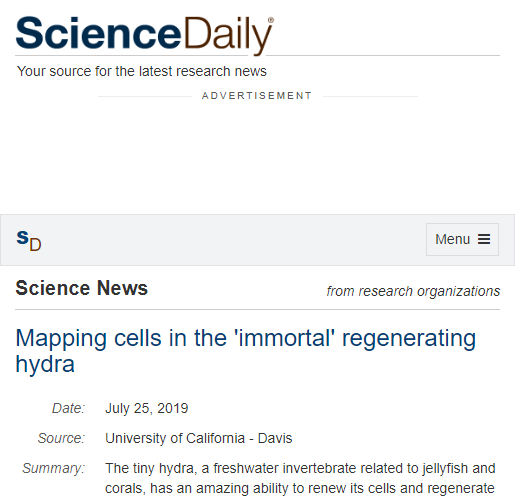Click the Science News heading
The height and width of the screenshot is (500, 515).
tap(82, 288)
